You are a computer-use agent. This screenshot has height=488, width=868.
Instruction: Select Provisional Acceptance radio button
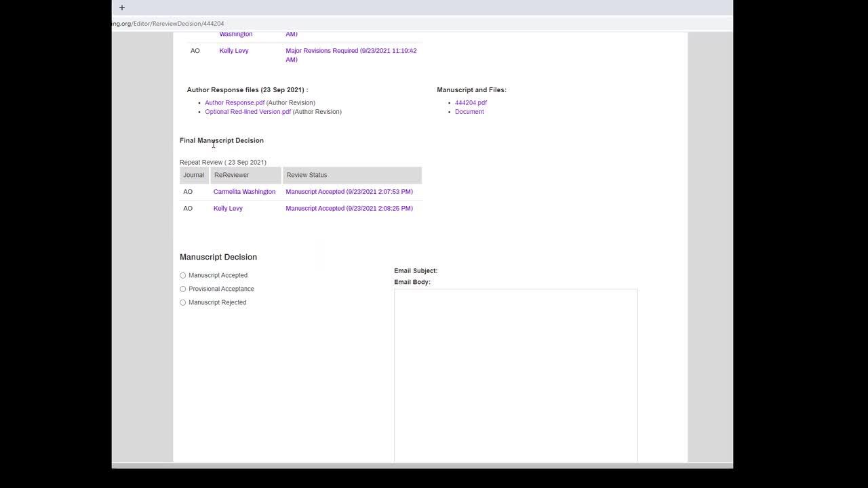(x=182, y=289)
